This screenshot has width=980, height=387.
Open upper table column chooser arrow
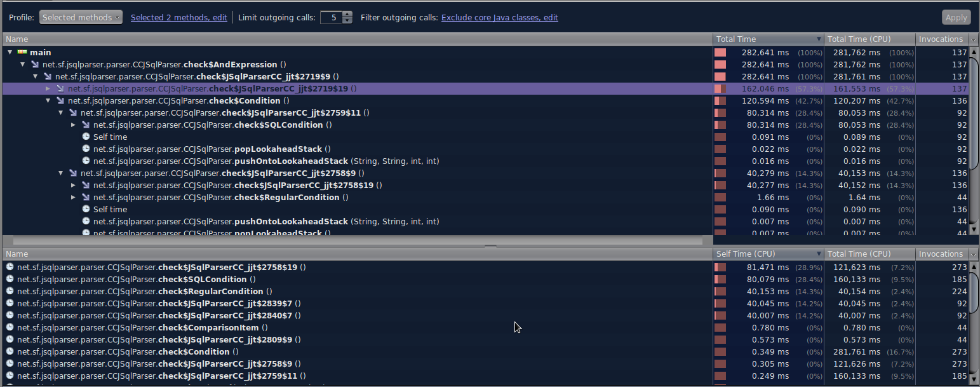pyautogui.click(x=974, y=39)
